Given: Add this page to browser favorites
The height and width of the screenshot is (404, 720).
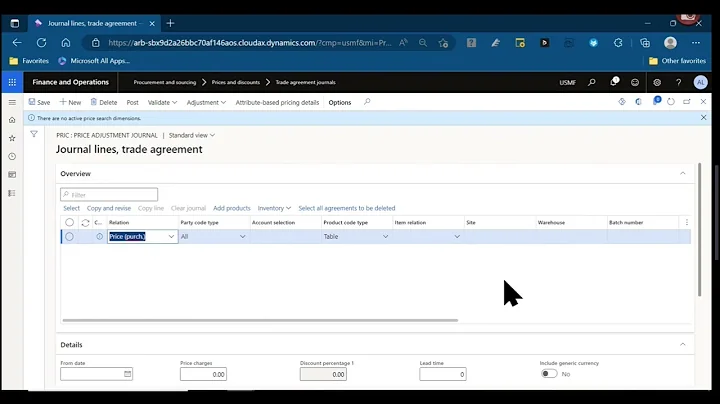Looking at the screenshot, I should tap(443, 43).
